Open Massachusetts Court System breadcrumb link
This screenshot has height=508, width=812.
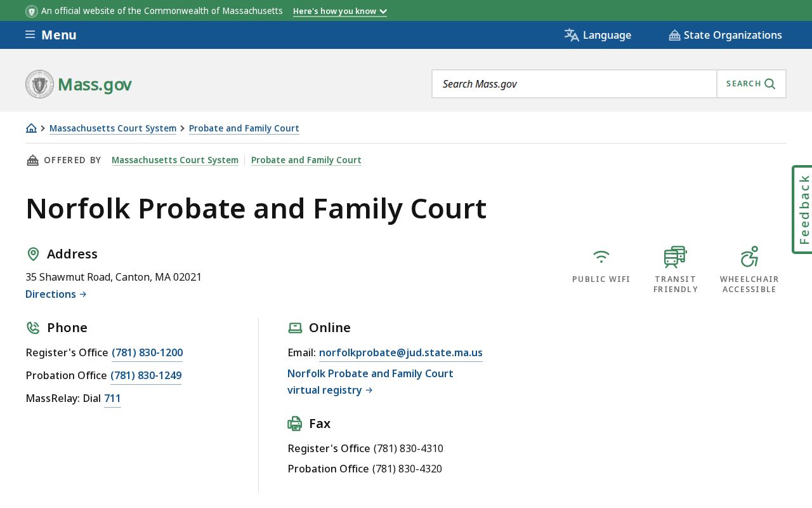click(113, 128)
